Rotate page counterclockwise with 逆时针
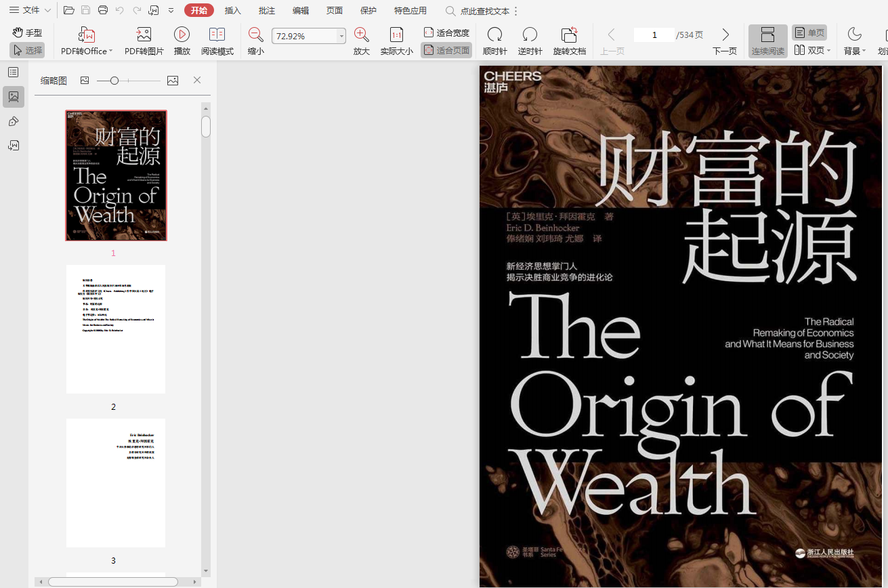This screenshot has height=588, width=888. point(530,35)
